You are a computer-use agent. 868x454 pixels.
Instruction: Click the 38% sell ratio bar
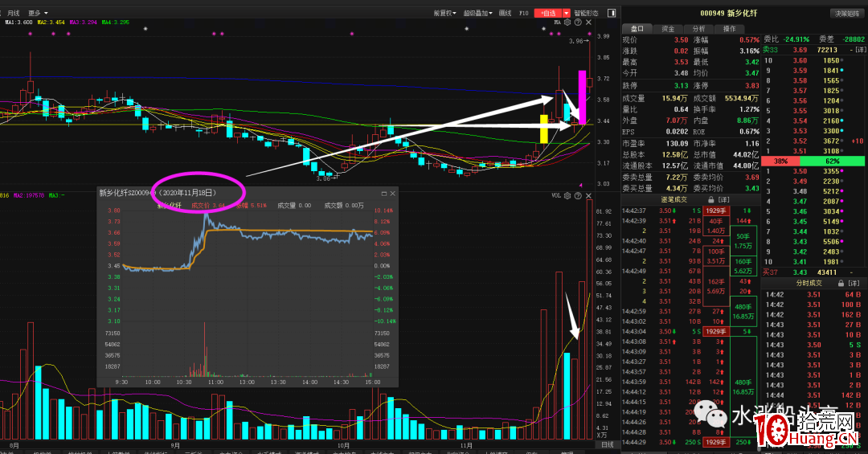780,162
